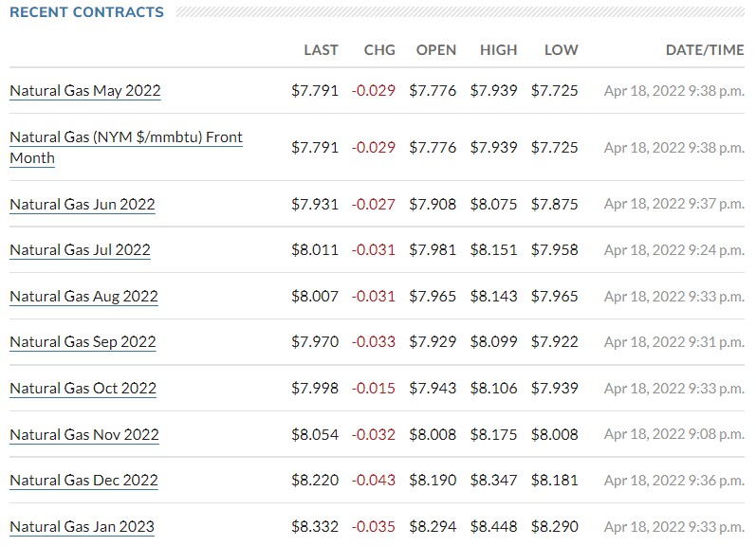The image size is (756, 546).
Task: Click the HIGH column header
Action: tap(499, 50)
